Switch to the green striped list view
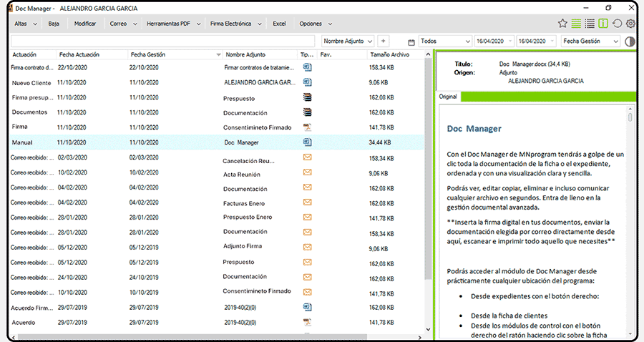 [x=576, y=24]
